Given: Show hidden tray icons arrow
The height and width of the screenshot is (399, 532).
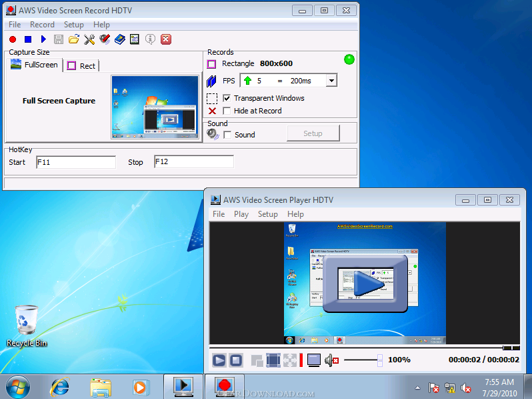Looking at the screenshot, I should coord(417,388).
